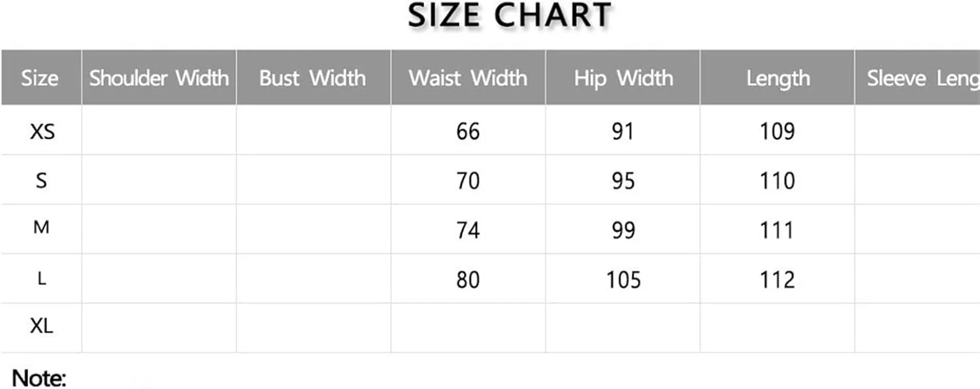Click the M size row label
This screenshot has width=980, height=389.
click(x=41, y=229)
